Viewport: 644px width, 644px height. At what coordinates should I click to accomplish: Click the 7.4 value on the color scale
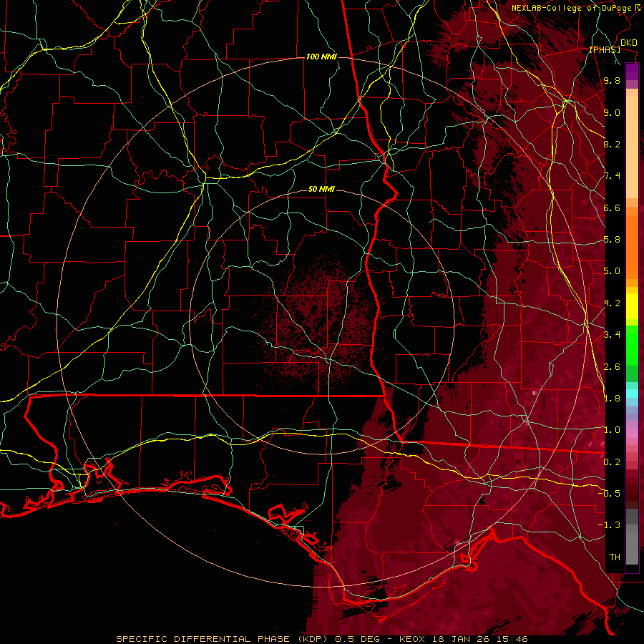coord(612,176)
